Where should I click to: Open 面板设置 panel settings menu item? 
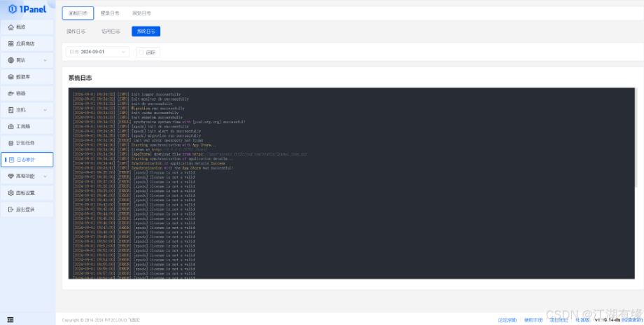(27, 193)
